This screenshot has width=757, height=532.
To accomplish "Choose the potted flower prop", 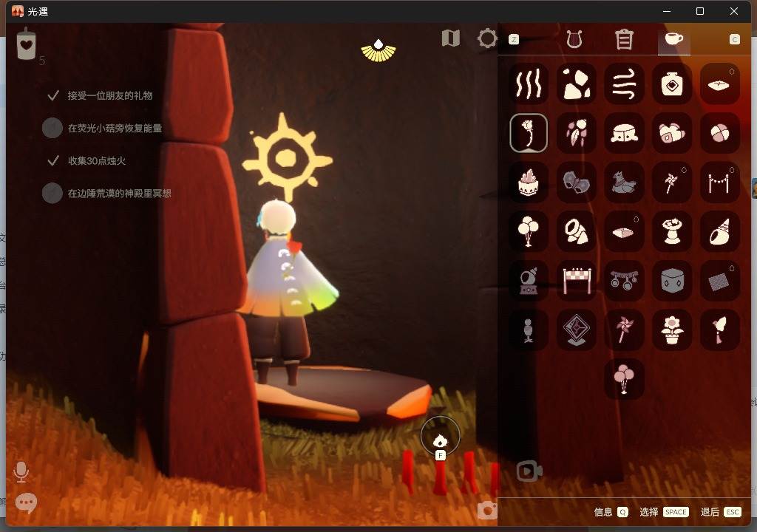I will pyautogui.click(x=671, y=330).
